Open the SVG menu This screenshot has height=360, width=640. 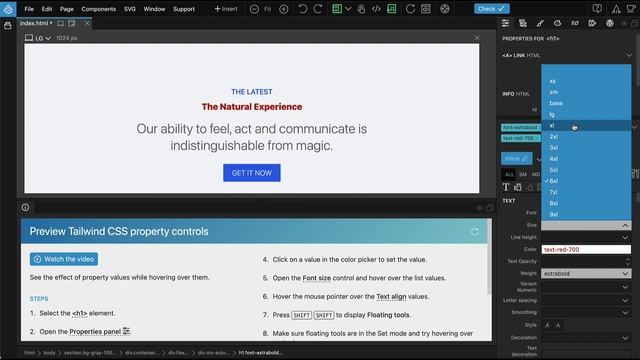[130, 9]
